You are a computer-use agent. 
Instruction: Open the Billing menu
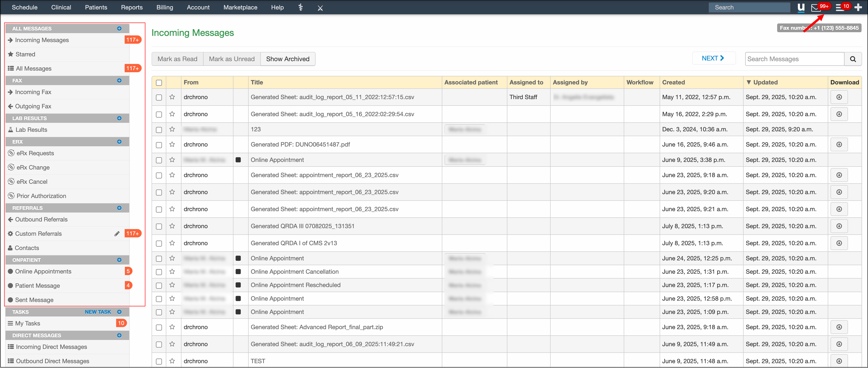164,7
